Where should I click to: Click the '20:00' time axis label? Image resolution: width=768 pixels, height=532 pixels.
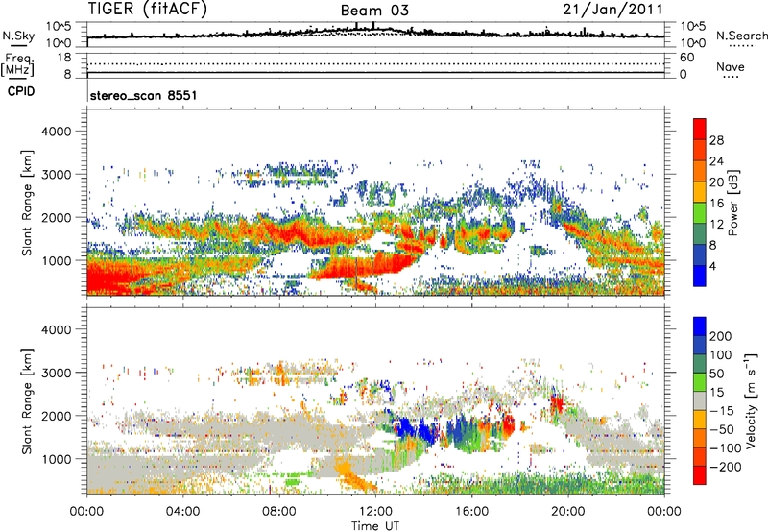click(567, 512)
